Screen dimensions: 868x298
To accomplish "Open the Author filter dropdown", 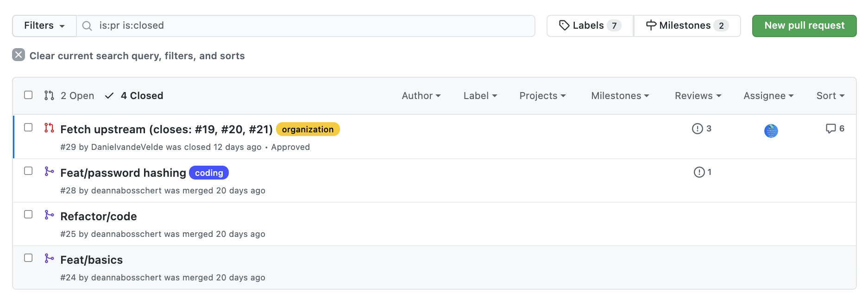I will 421,95.
